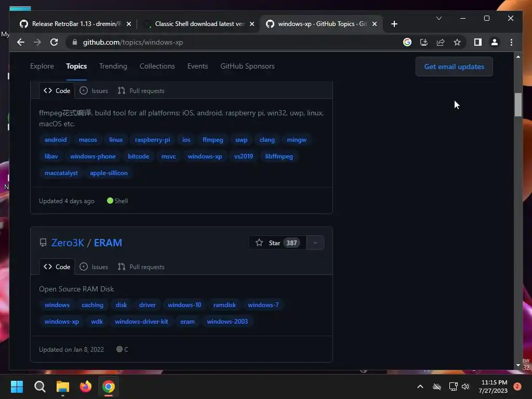Screen dimensions: 532x399
Task: Click the mingw topic tag
Action: 297,140
